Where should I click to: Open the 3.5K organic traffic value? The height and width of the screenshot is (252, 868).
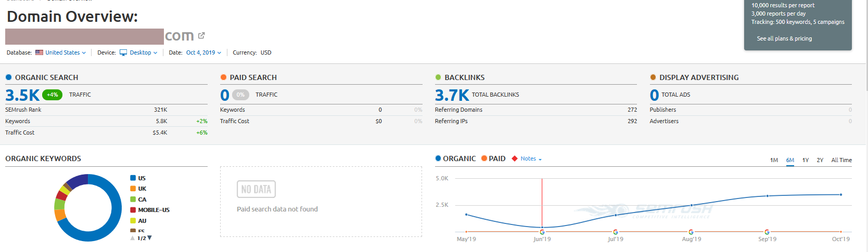coord(22,95)
